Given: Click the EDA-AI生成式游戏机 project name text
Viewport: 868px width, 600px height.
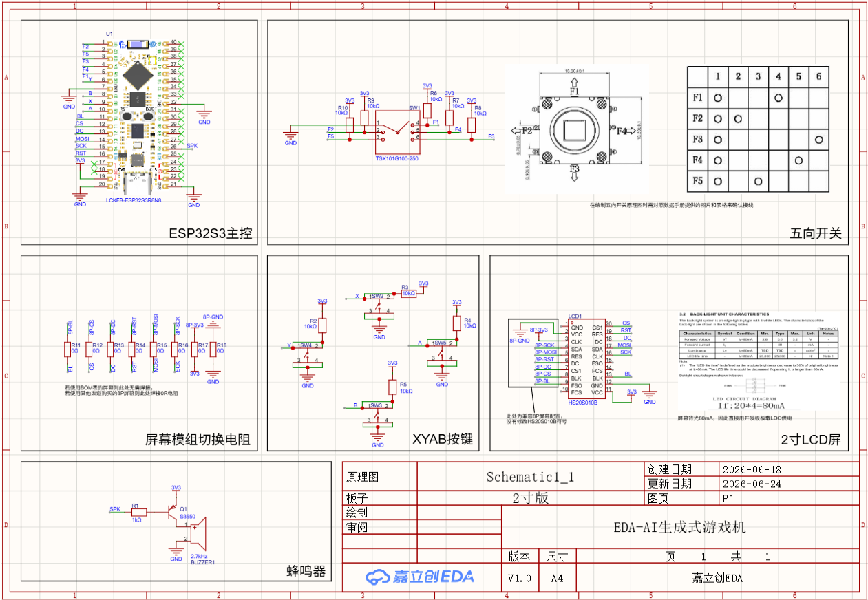Looking at the screenshot, I should coord(680,528).
